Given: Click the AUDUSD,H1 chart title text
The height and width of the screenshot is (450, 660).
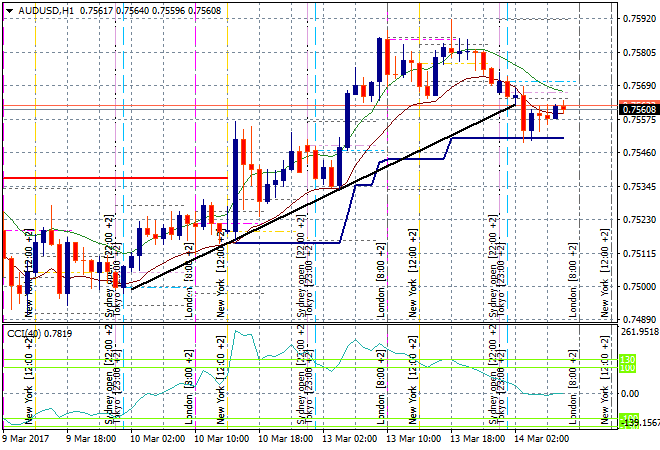Looking at the screenshot, I should [x=46, y=9].
